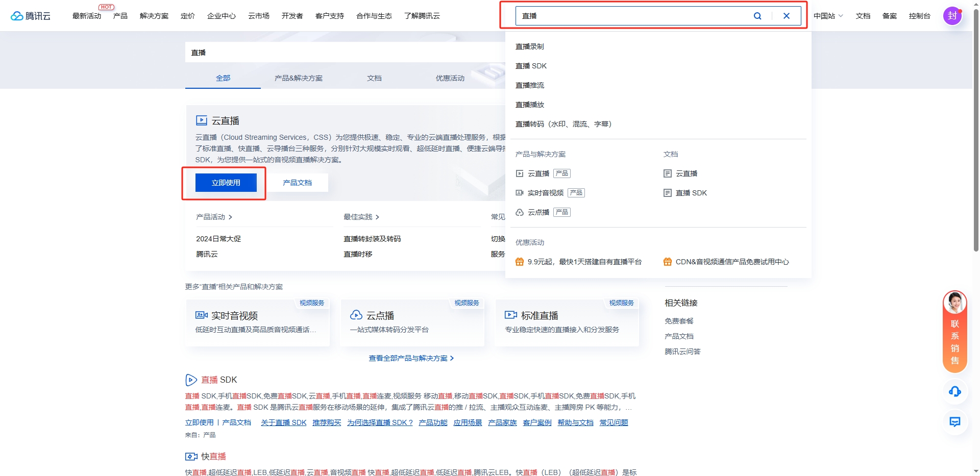Screen dimensions: 980x476
Task: Open the 了解腾讯云 menu item
Action: pos(422,16)
